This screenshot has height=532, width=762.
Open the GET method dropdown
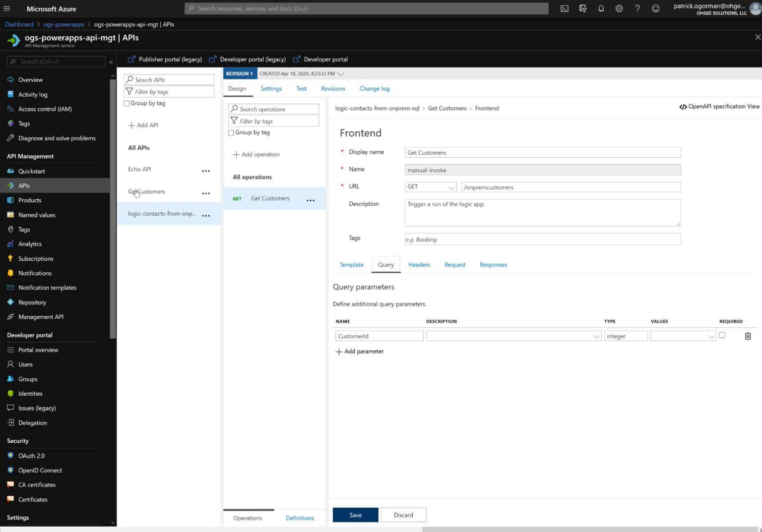click(x=450, y=187)
